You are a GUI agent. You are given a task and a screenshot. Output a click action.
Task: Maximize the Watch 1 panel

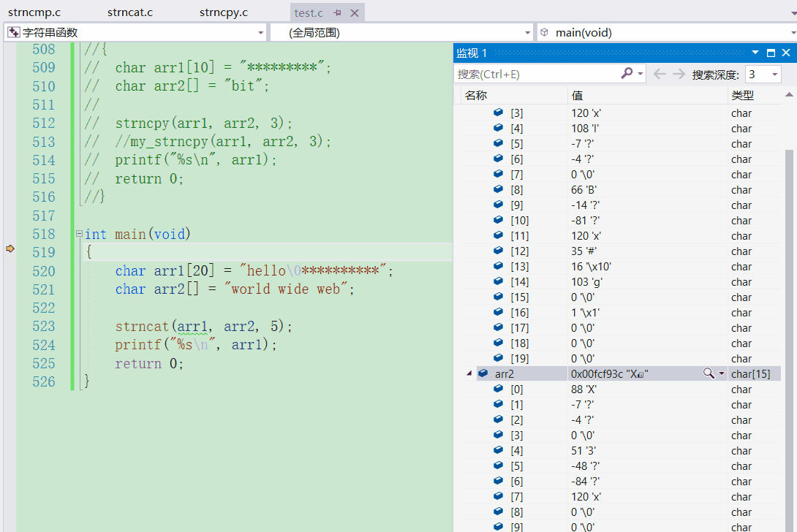(771, 53)
